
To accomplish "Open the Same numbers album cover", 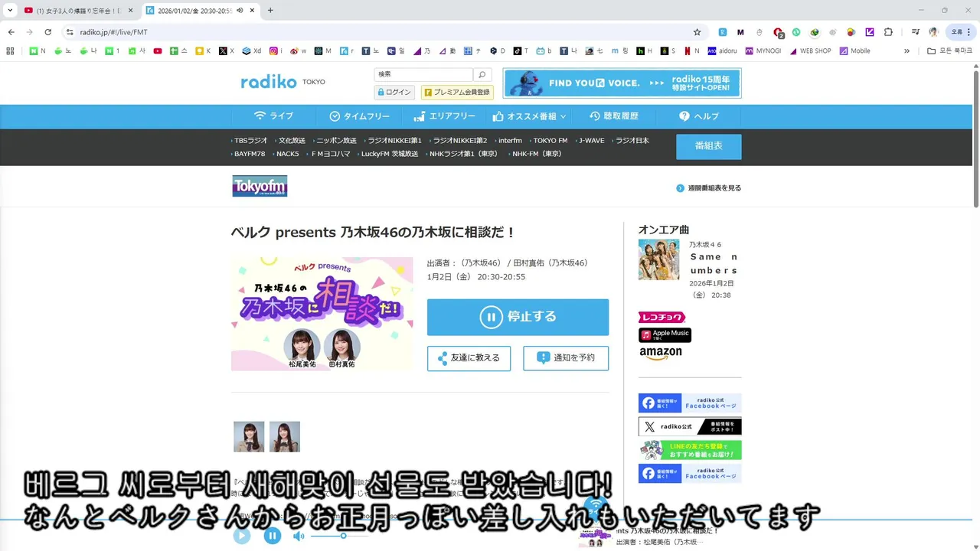I will tap(658, 259).
